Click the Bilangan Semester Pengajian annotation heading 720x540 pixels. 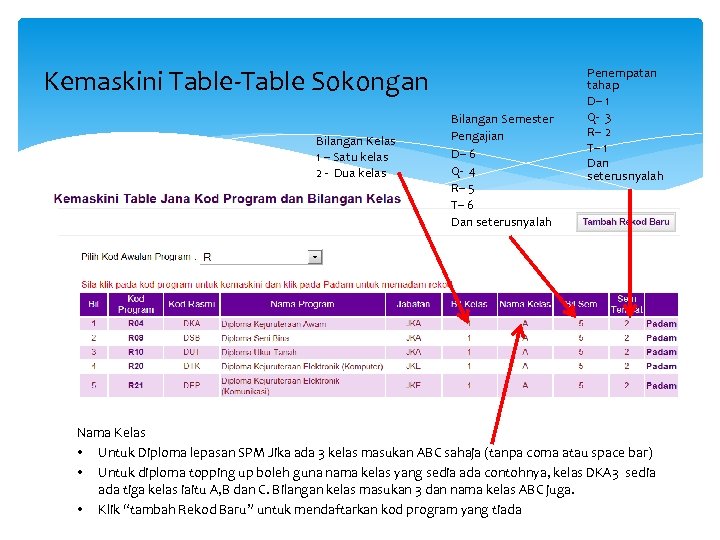point(502,128)
